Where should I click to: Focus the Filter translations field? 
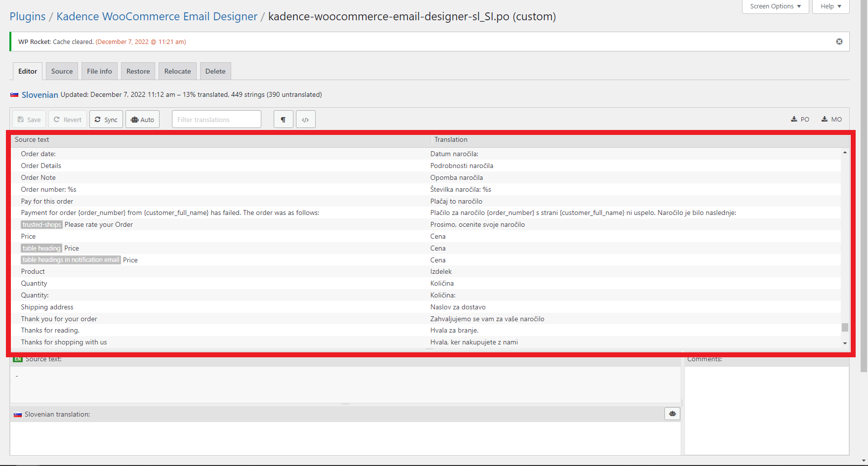click(216, 119)
